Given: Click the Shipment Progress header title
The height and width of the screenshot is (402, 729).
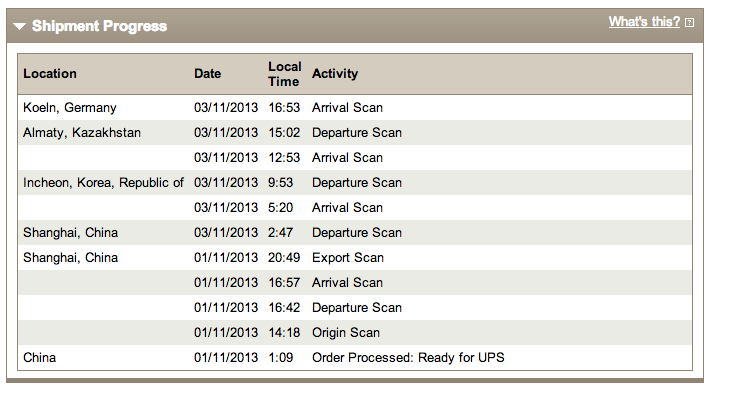Looking at the screenshot, I should point(99,26).
